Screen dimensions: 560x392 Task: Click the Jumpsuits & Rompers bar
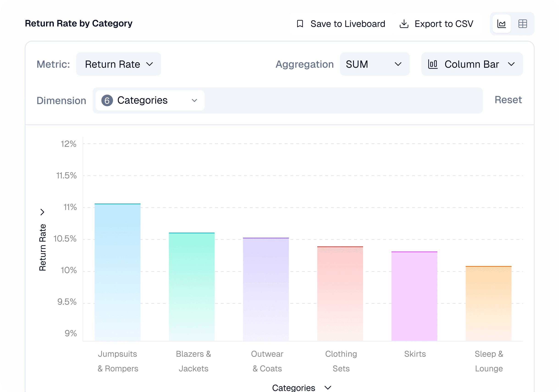pos(118,272)
